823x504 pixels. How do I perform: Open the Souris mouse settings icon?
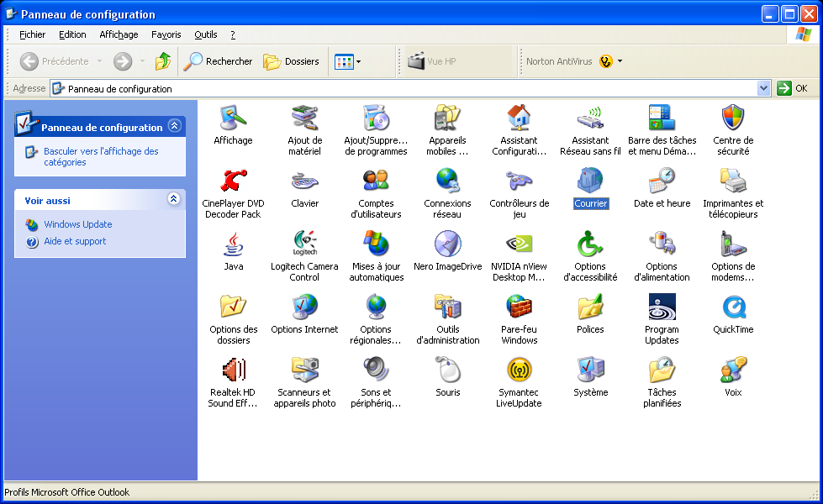[447, 370]
